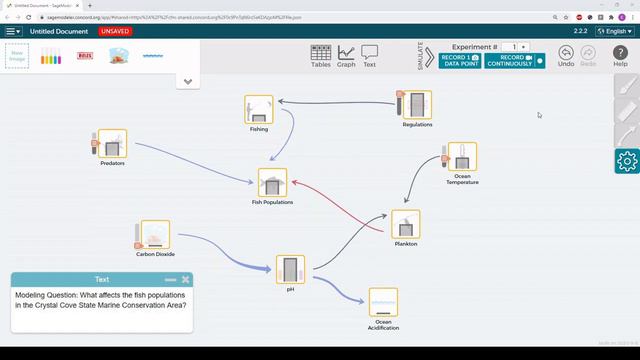Click Record 1 Data Point
Screen dimensions: 640x360
[460, 61]
